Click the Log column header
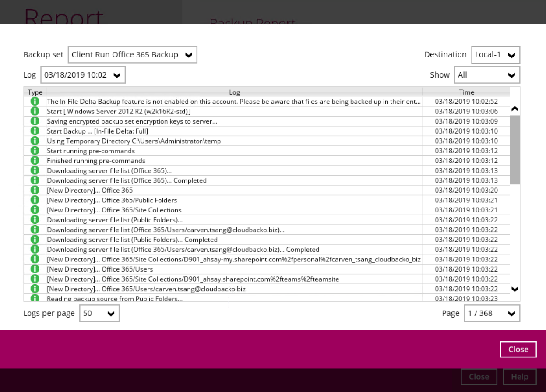Viewport: 546px width, 392px height. [x=234, y=92]
